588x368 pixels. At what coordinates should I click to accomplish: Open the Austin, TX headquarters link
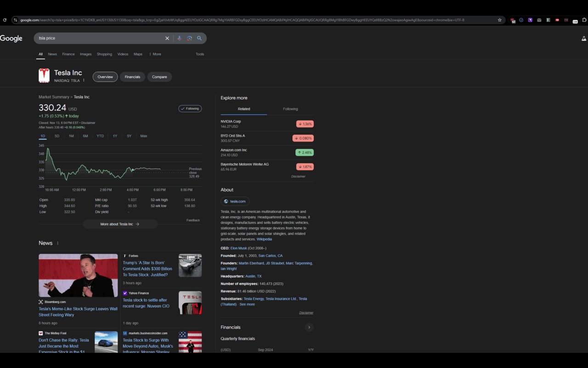pos(253,276)
